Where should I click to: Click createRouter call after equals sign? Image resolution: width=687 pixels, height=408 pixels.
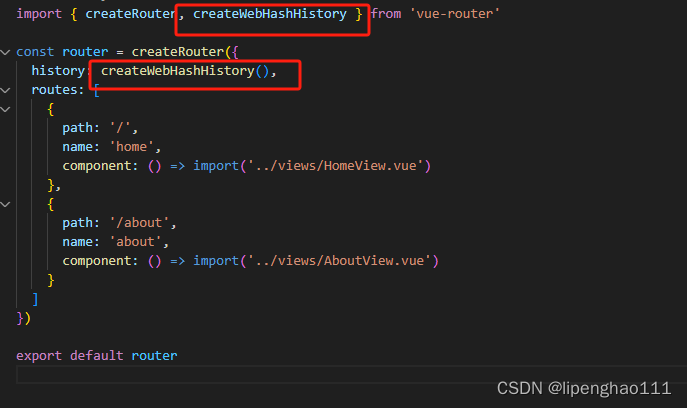click(x=178, y=52)
